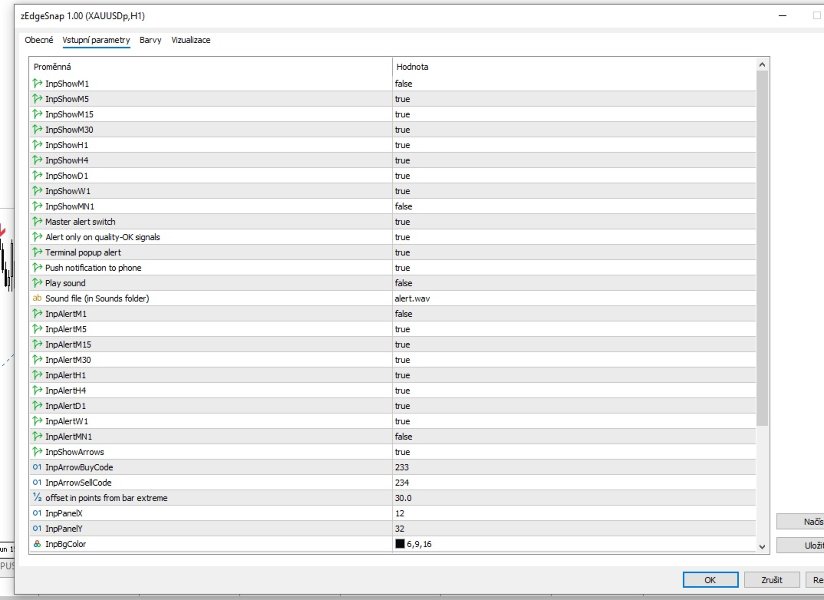Click the 'false' value of InpShowM1

coord(404,84)
